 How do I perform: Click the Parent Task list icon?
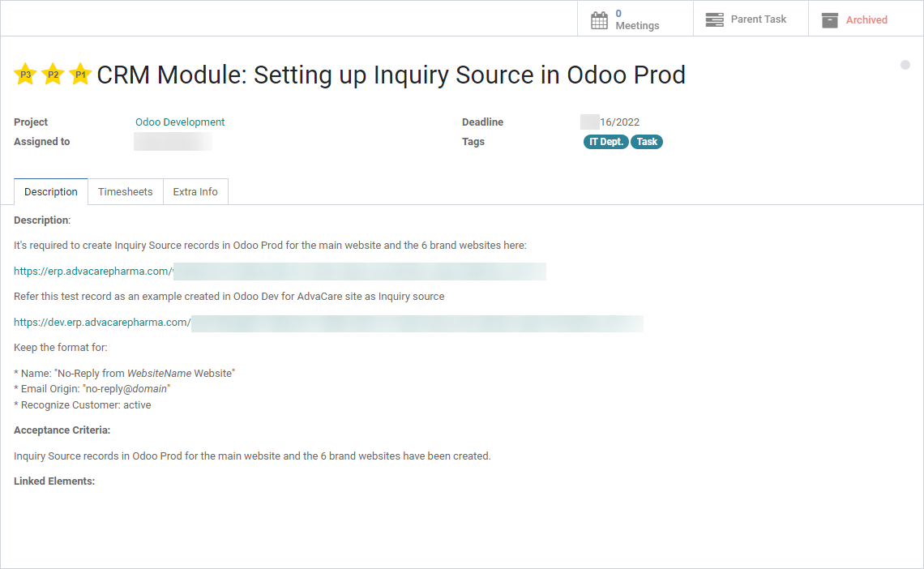pos(714,20)
